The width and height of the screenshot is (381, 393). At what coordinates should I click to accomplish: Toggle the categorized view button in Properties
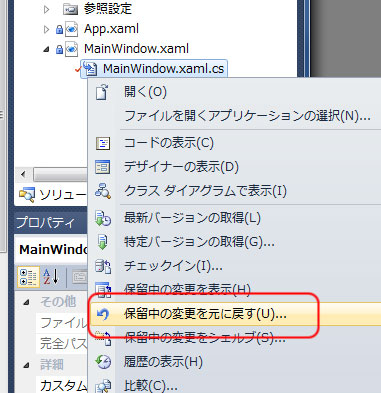pos(28,277)
